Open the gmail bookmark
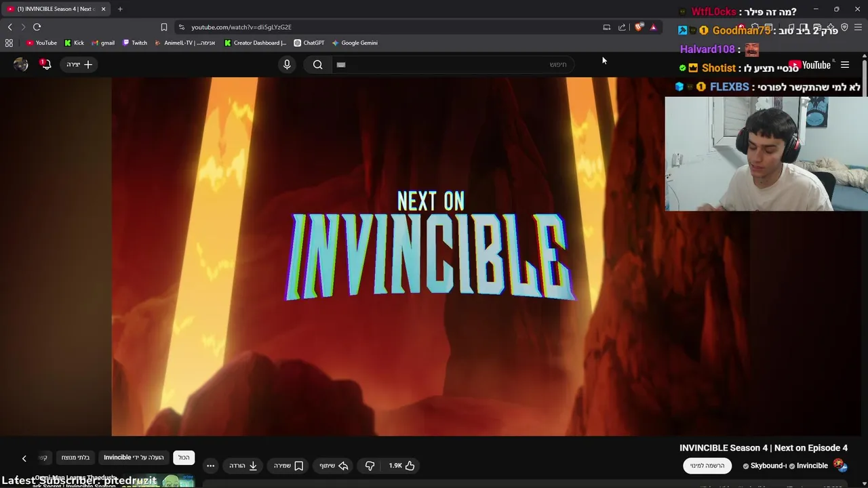 click(x=103, y=43)
